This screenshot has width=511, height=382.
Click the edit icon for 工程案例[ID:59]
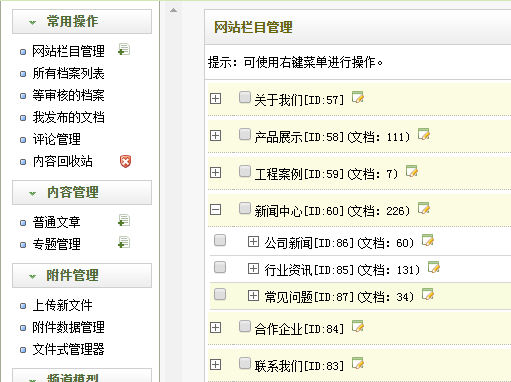pos(412,171)
